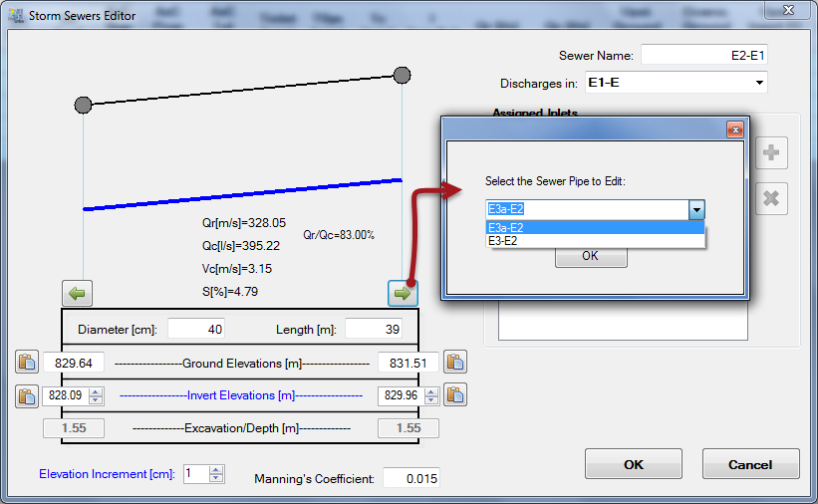Choose E3a-E2 from the pipe list
Image resolution: width=818 pixels, height=504 pixels.
click(x=594, y=227)
